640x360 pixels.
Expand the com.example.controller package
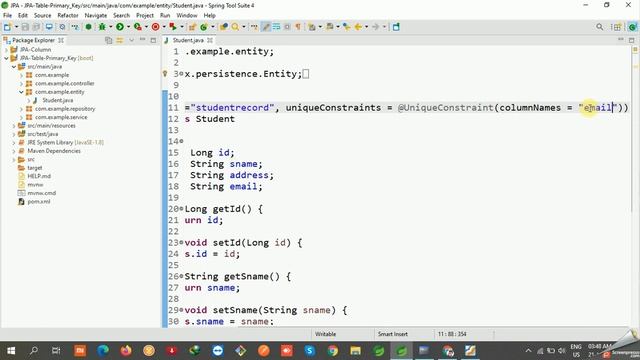click(x=21, y=83)
